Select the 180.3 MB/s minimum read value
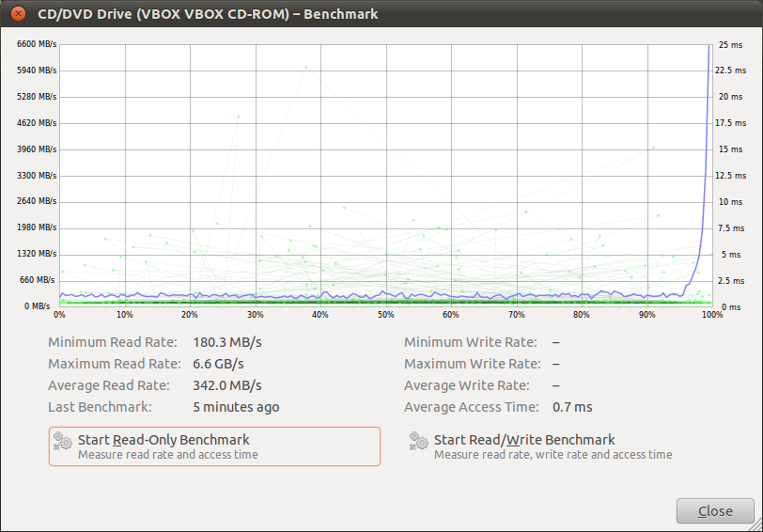This screenshot has width=763, height=532. pyautogui.click(x=227, y=342)
